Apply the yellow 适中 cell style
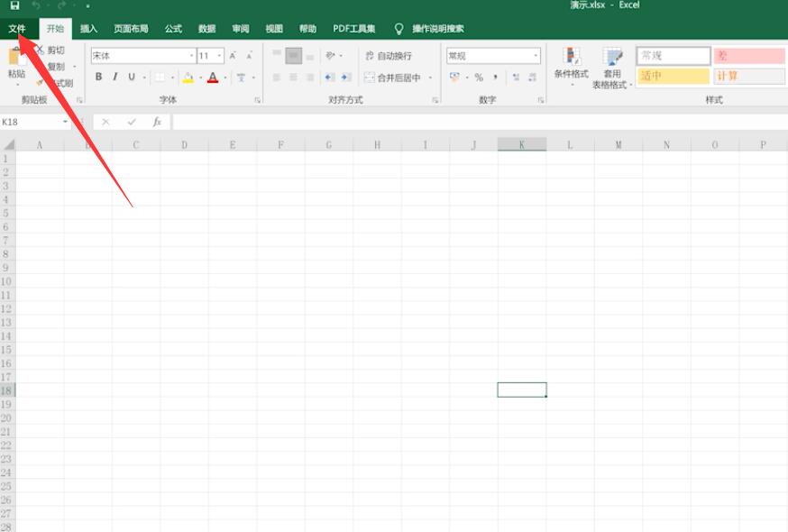The image size is (788, 532). (673, 77)
